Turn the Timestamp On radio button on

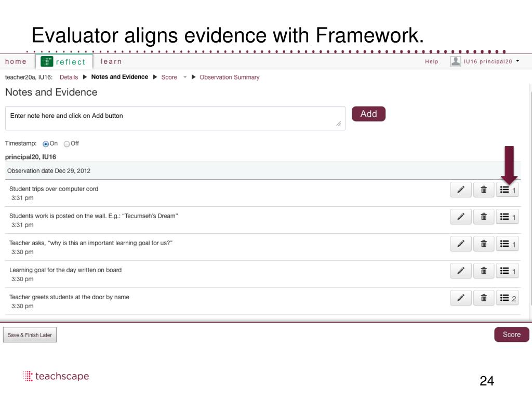(x=46, y=144)
